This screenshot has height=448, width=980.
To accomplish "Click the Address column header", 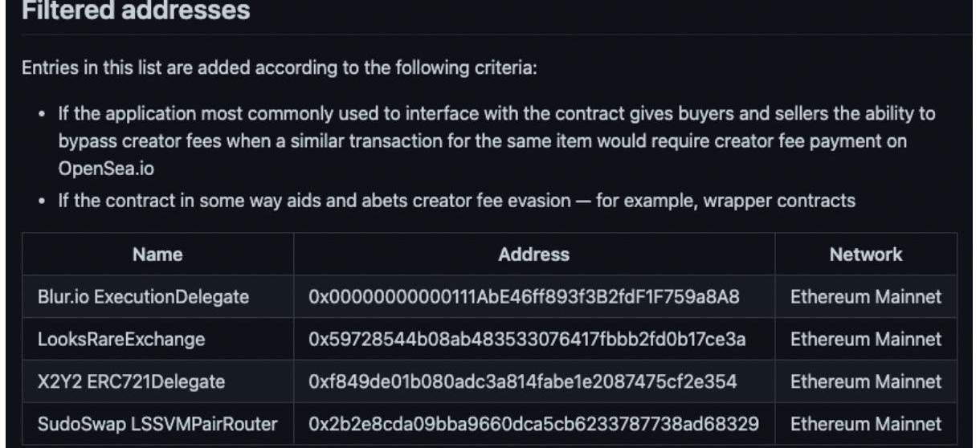I will [533, 255].
